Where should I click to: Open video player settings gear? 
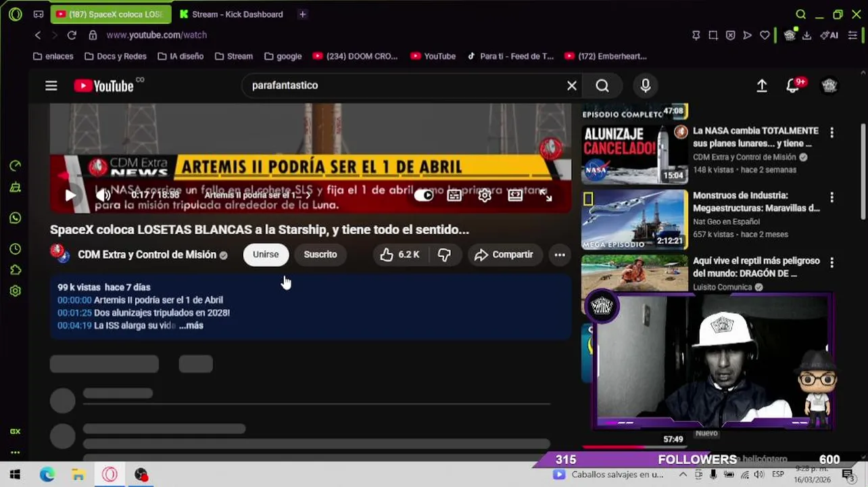(485, 195)
